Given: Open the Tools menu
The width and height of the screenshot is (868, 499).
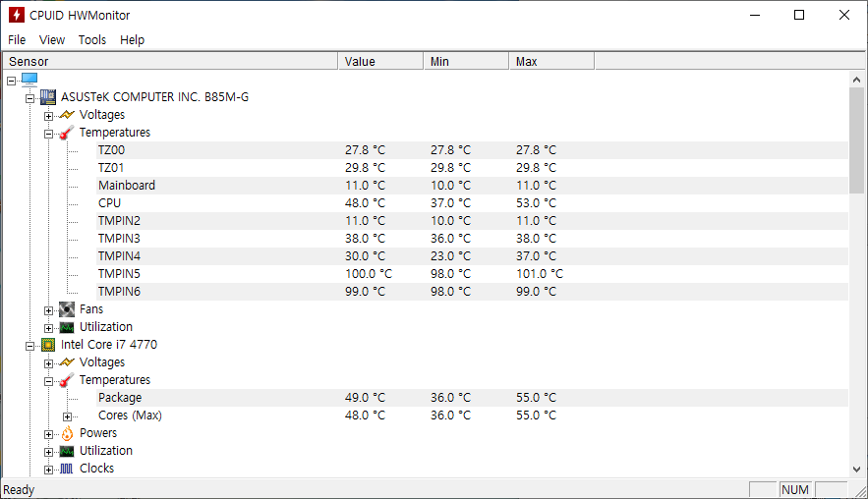Looking at the screenshot, I should (x=91, y=40).
